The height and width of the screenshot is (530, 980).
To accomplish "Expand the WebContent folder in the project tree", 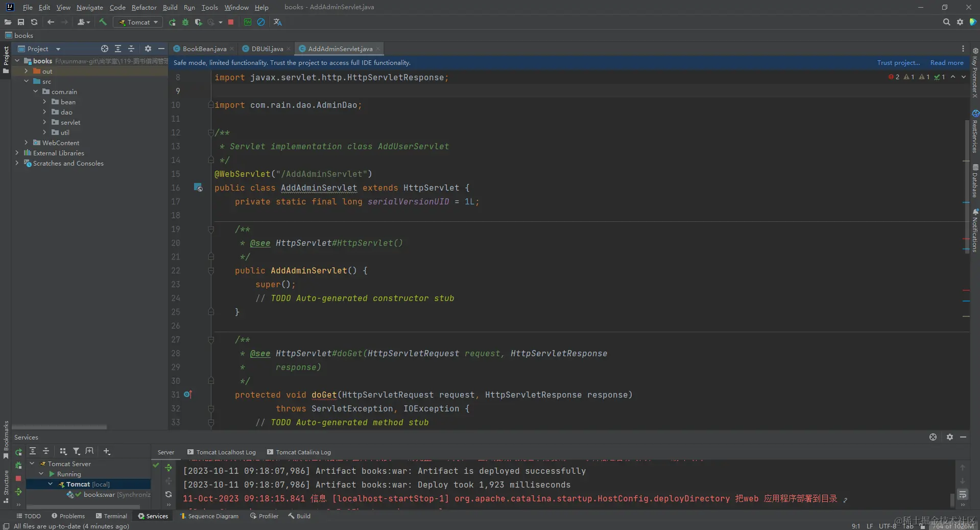I will click(27, 143).
